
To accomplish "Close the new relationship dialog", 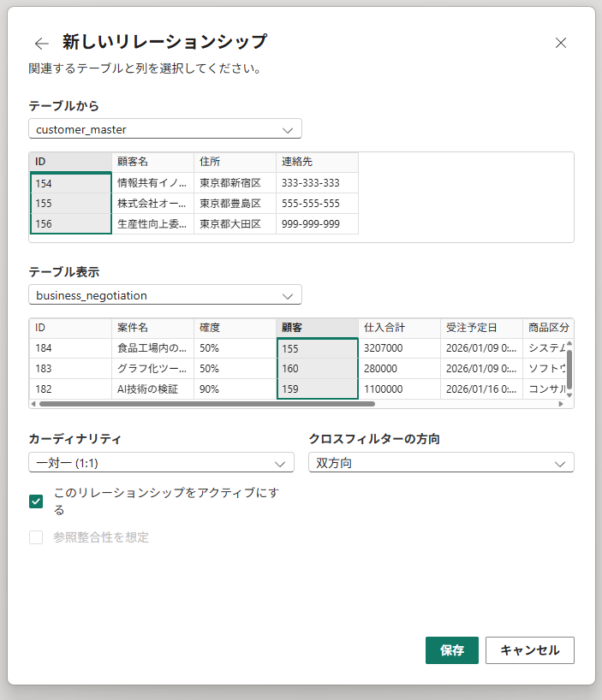I will [561, 43].
